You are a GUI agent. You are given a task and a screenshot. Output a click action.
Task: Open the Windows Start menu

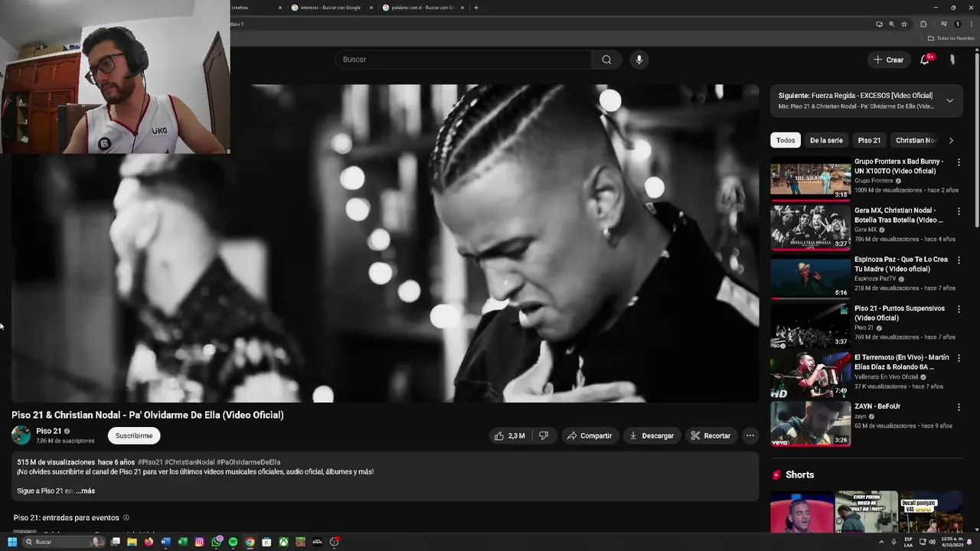[x=12, y=542]
